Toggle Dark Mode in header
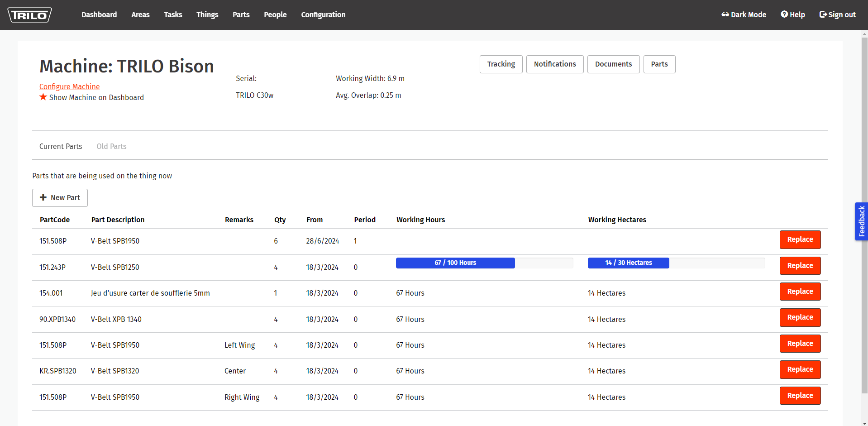 click(x=744, y=14)
